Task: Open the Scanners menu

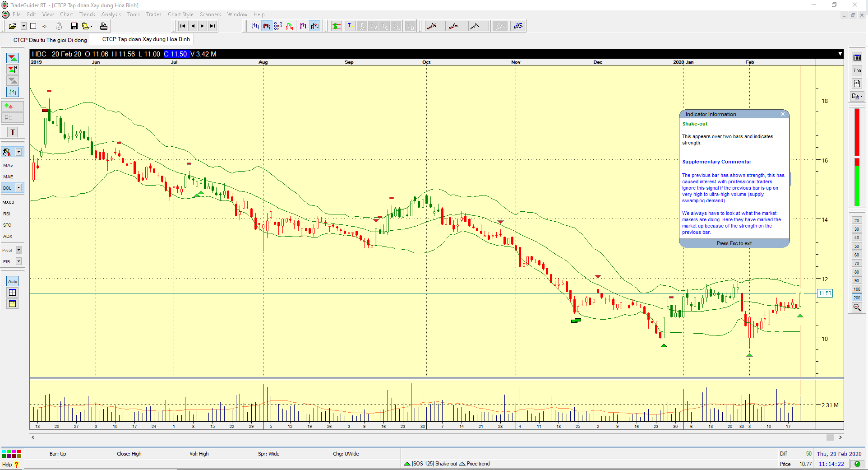Action: coord(210,14)
